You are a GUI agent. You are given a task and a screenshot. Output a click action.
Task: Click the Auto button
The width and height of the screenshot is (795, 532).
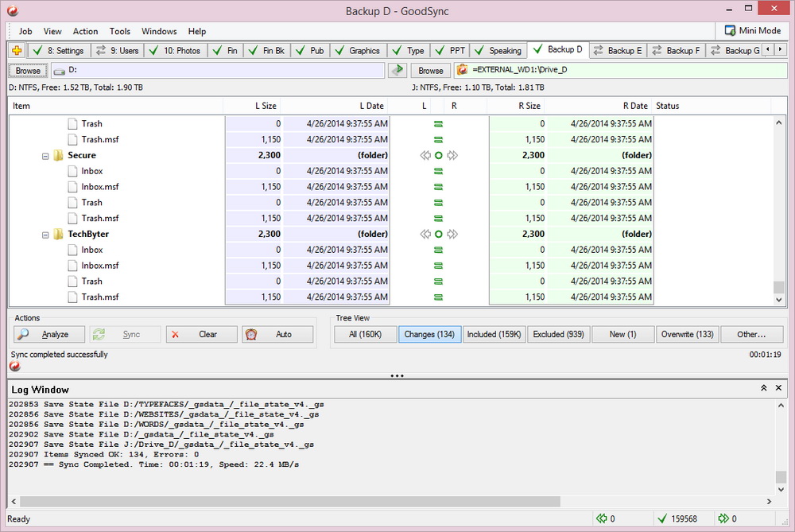click(x=277, y=334)
